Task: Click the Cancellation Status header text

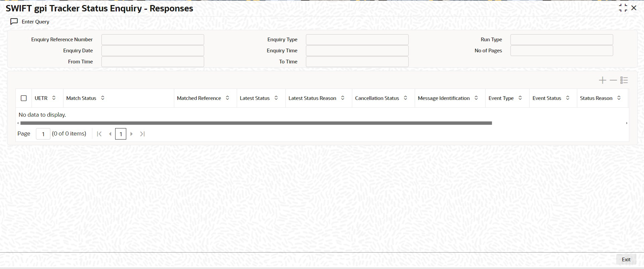Action: tap(377, 98)
